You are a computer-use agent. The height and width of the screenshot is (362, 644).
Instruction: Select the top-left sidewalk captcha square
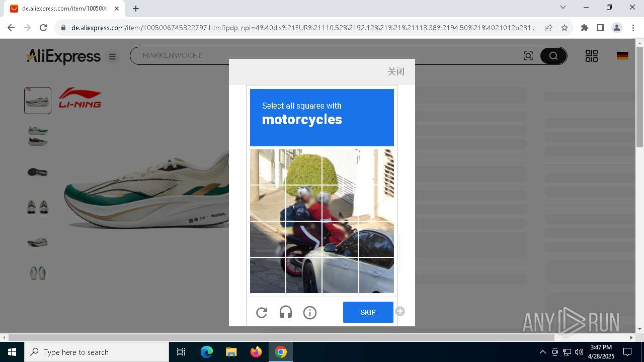point(268,167)
